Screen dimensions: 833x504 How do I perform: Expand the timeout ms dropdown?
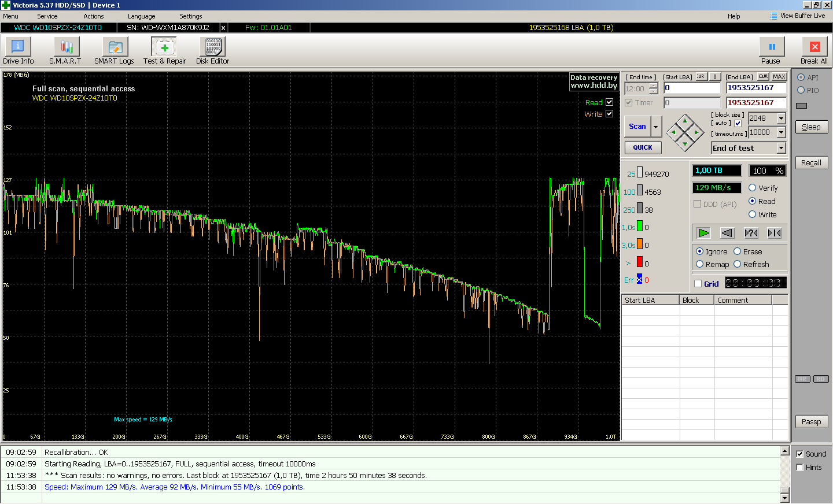pyautogui.click(x=781, y=132)
